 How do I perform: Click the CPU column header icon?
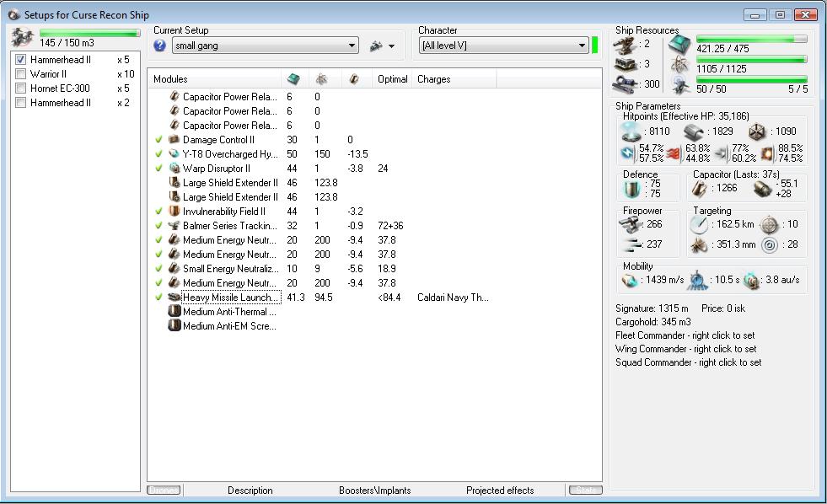click(293, 79)
